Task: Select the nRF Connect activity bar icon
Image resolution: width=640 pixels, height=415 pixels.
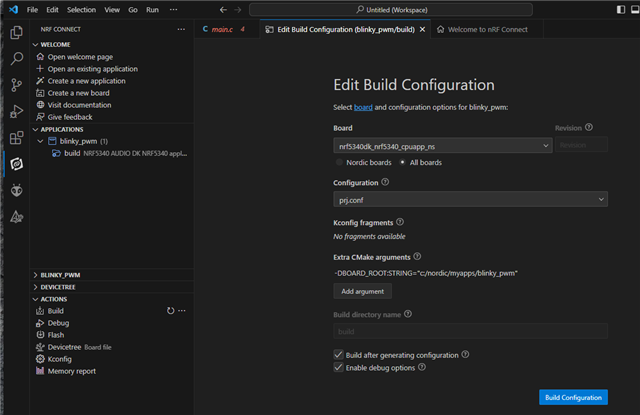Action: pos(16,164)
